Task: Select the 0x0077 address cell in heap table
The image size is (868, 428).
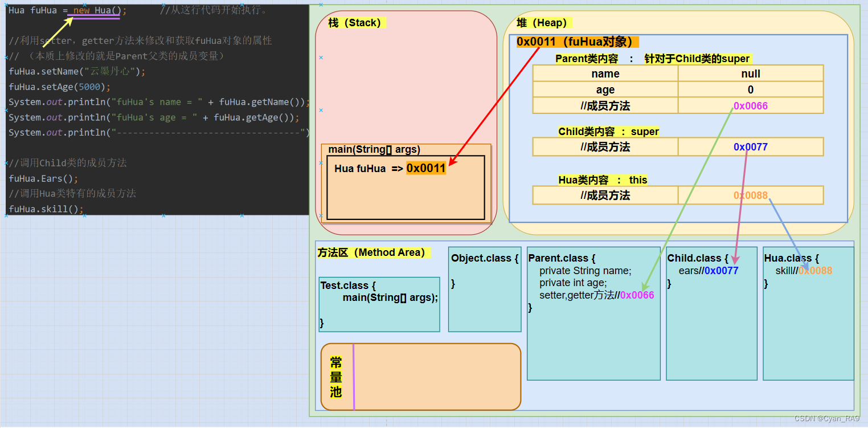Action: [x=751, y=147]
